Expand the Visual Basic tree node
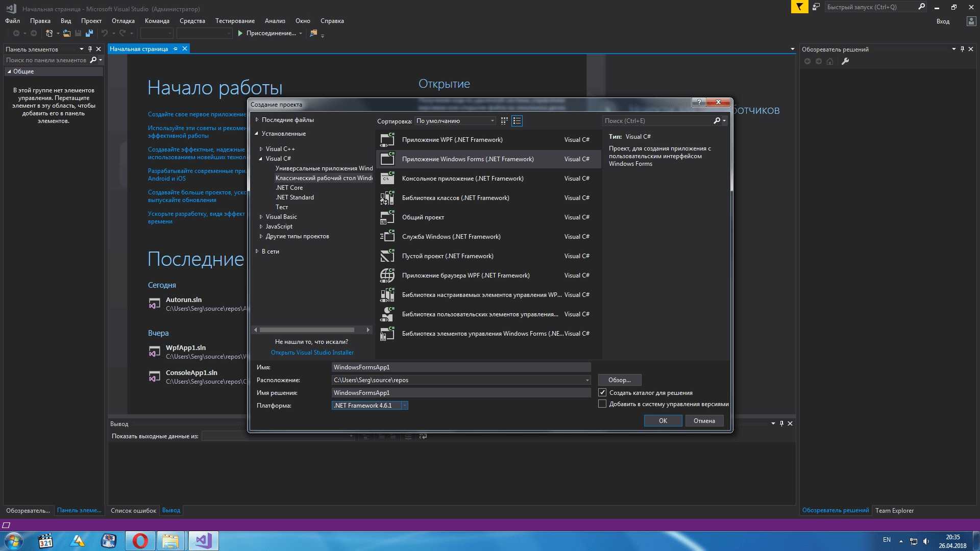Image resolution: width=980 pixels, height=551 pixels. tap(261, 217)
